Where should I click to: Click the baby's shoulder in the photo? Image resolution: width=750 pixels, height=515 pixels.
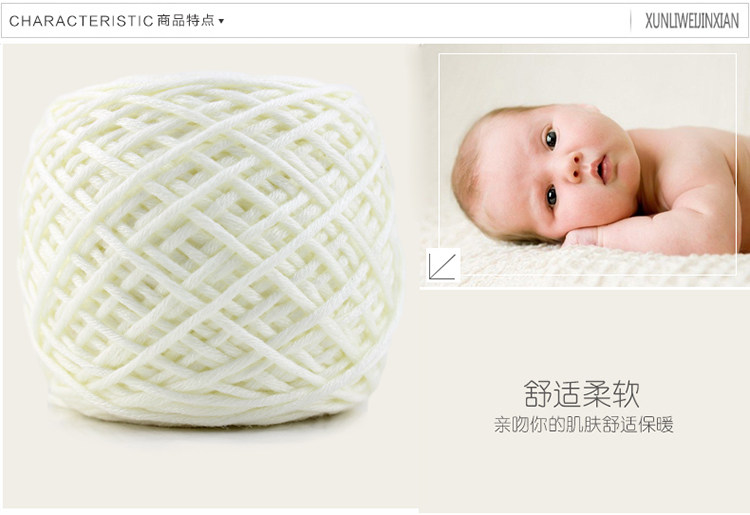pyautogui.click(x=689, y=153)
